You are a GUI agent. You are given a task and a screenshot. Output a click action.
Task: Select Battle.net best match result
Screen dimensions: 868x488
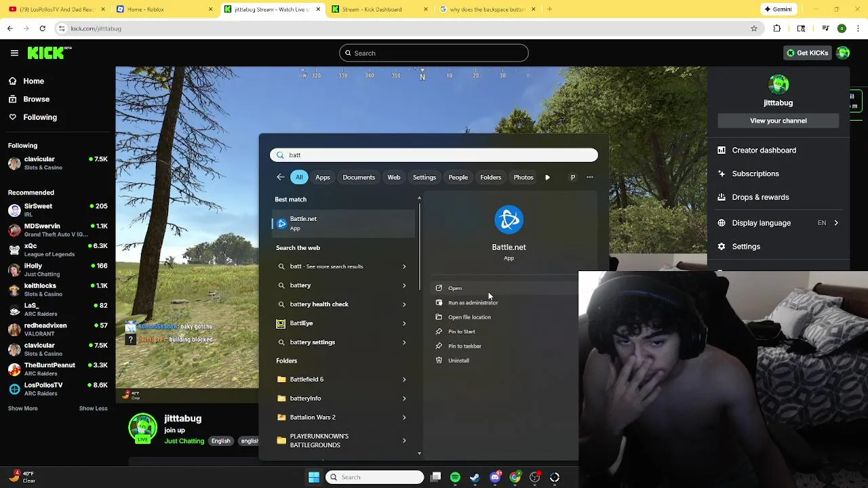343,224
